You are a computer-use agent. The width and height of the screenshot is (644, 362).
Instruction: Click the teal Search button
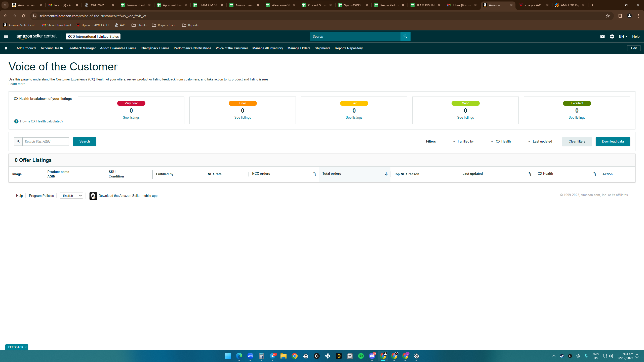point(85,142)
